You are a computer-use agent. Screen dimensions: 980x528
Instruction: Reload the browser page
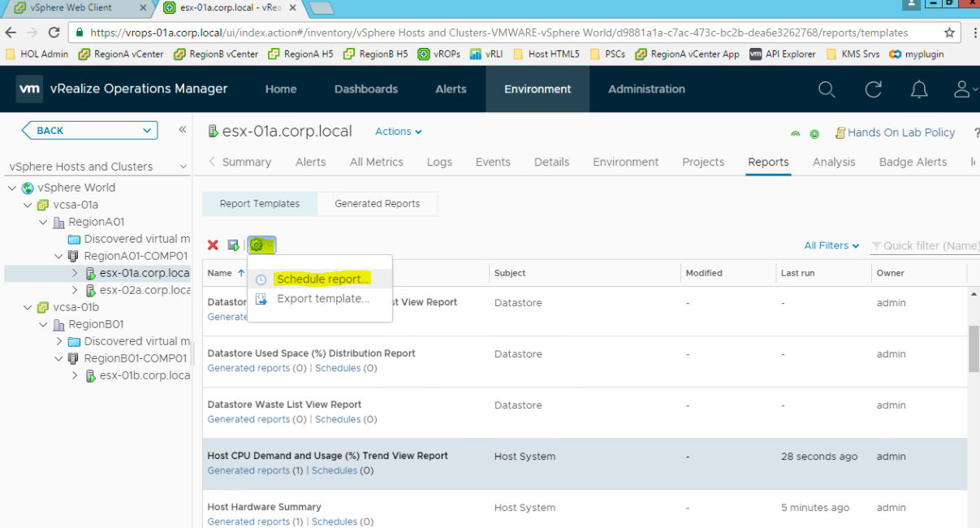(x=54, y=33)
